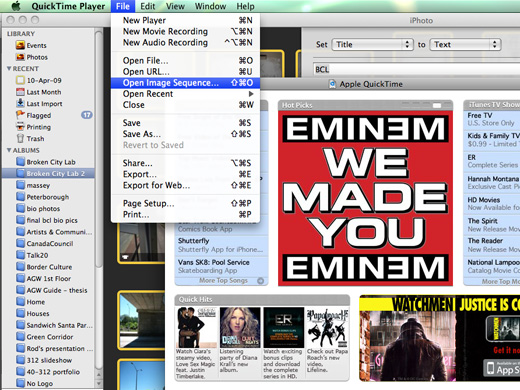Viewport: 520px width, 390px height.
Task: Choose Save As… menu item
Action: point(185,134)
